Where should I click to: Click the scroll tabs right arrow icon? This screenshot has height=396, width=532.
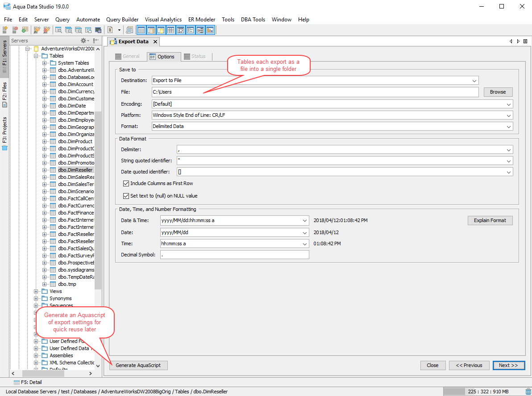518,41
